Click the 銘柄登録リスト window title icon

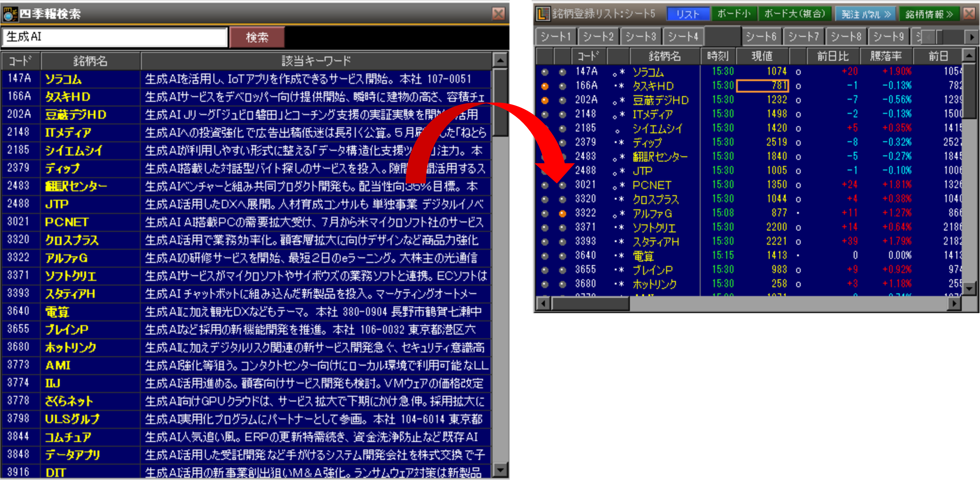[543, 14]
